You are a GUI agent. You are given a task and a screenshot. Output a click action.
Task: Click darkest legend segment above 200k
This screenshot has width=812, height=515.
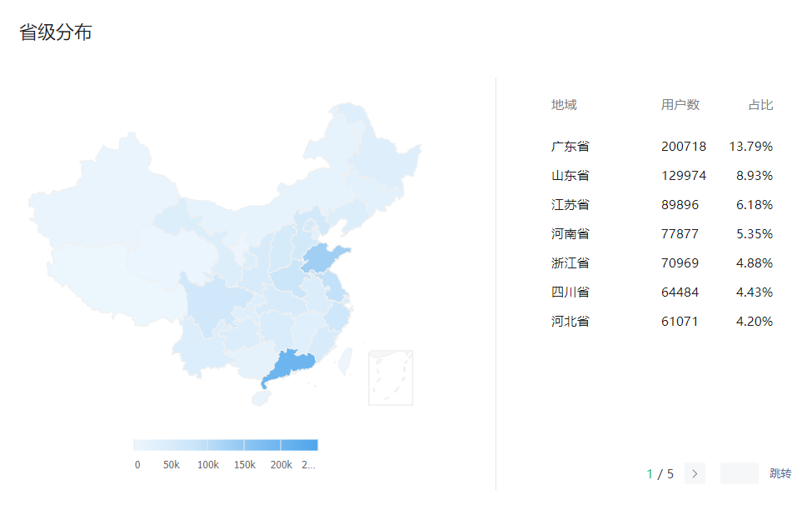299,445
